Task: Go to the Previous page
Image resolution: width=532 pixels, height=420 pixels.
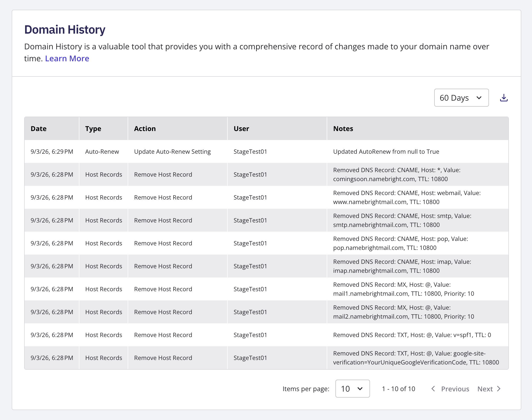Action: (x=450, y=389)
